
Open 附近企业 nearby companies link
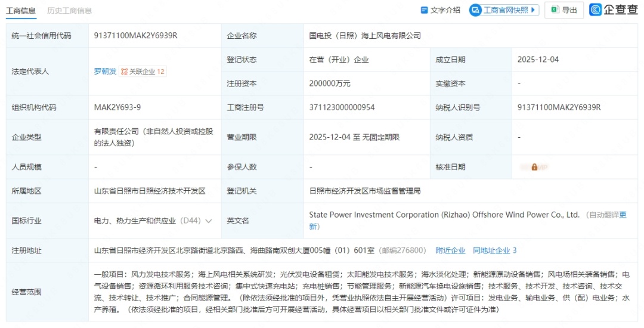(x=451, y=250)
